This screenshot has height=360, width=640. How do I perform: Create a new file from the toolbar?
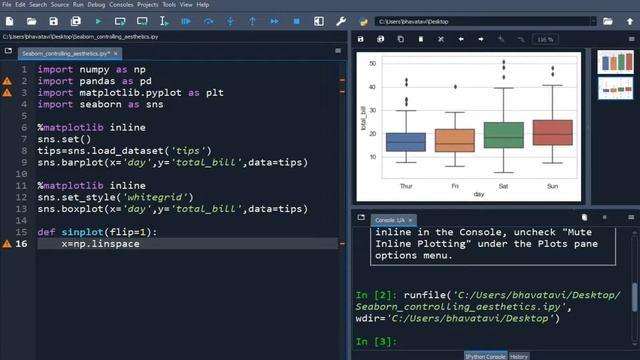(x=9, y=21)
